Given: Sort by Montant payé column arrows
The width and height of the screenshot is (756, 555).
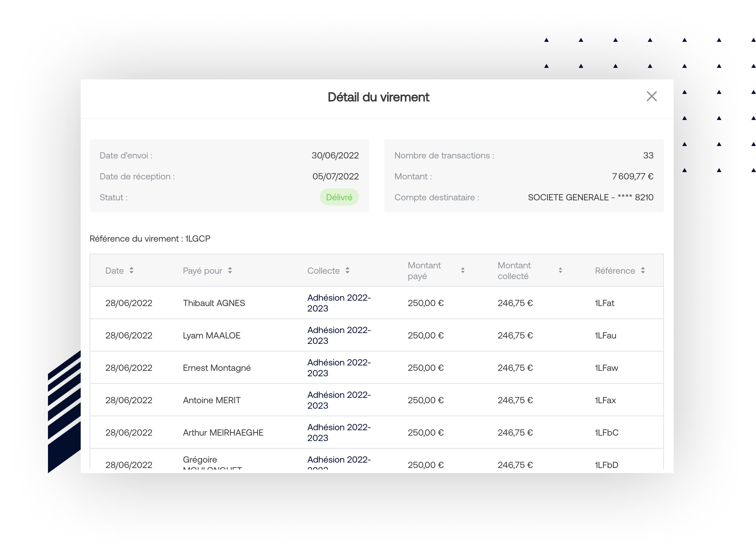Looking at the screenshot, I should [462, 270].
